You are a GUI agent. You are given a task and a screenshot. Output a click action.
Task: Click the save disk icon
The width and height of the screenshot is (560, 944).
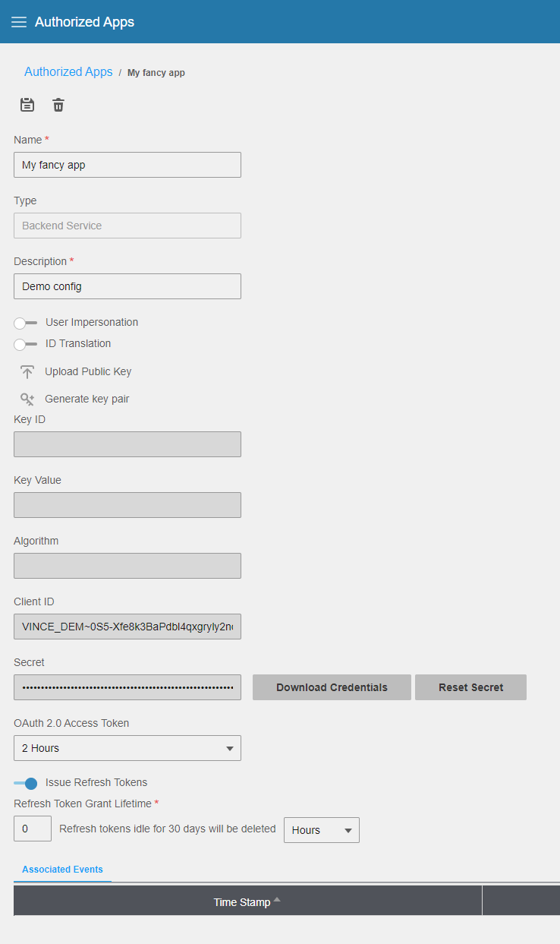click(x=27, y=105)
